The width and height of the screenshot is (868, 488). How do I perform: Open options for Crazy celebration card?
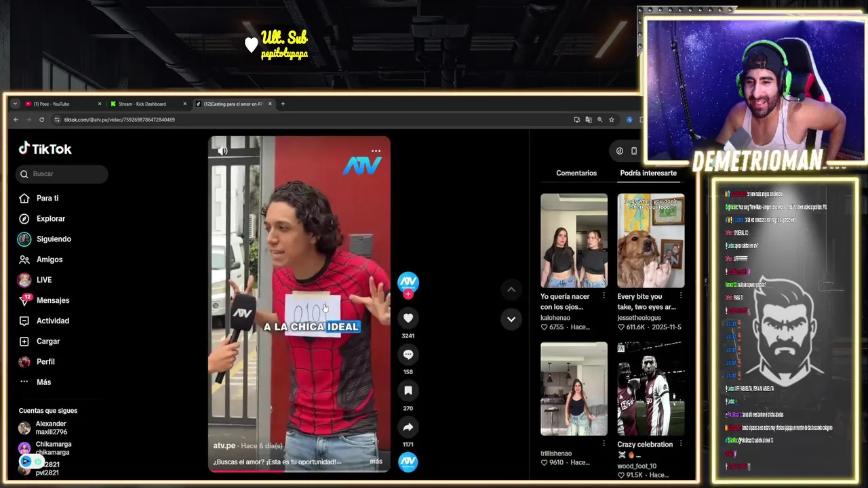680,444
